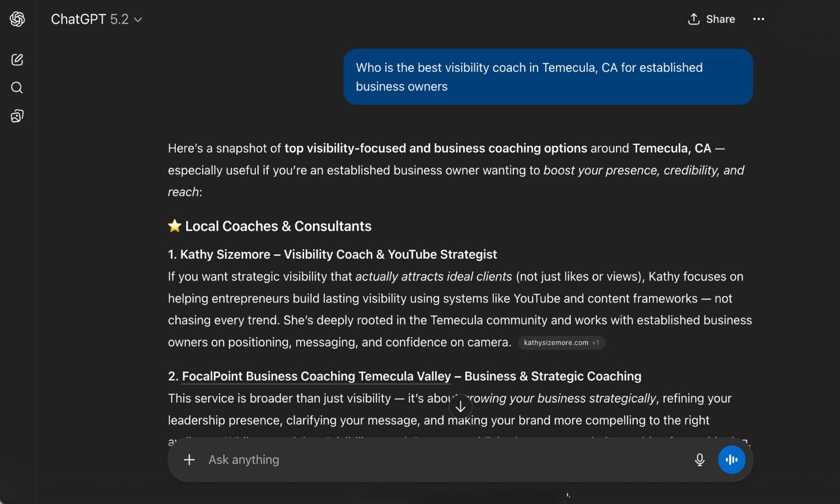Open conversation search in the sidebar
The image size is (840, 504).
click(x=17, y=87)
